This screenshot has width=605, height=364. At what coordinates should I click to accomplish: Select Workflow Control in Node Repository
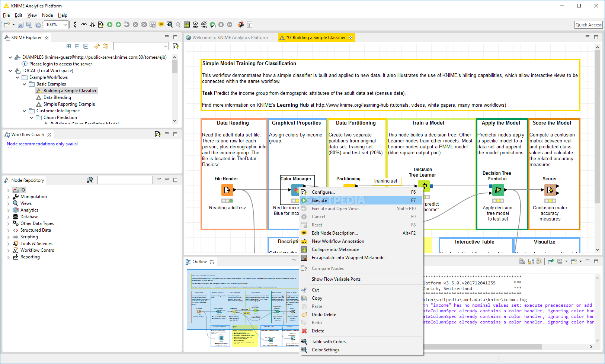tap(38, 250)
